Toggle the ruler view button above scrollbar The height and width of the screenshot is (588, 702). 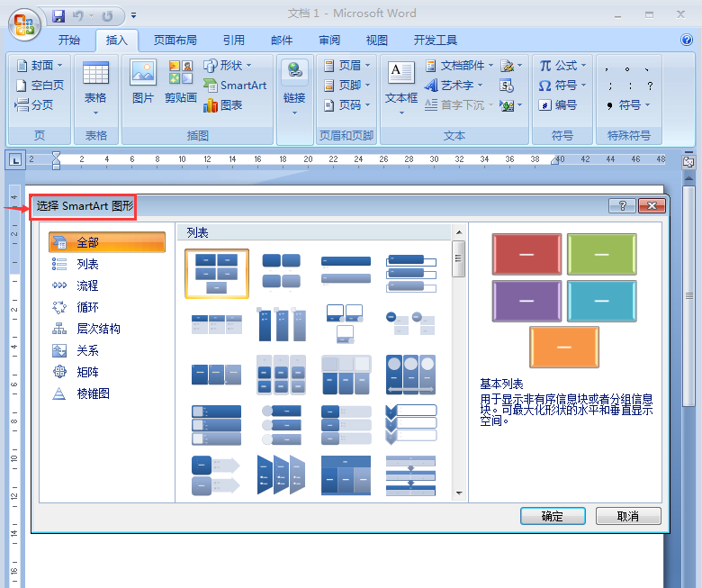(x=688, y=162)
